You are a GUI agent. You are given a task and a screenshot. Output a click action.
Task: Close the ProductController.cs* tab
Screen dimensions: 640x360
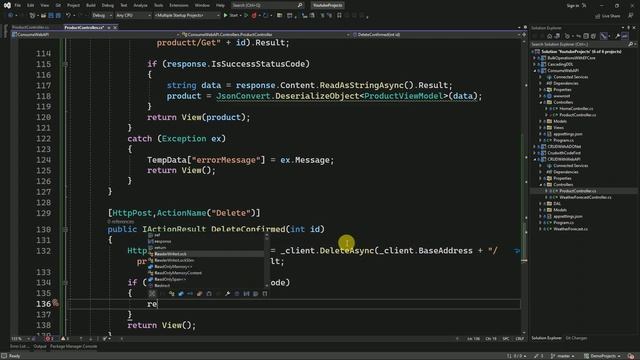pyautogui.click(x=115, y=27)
